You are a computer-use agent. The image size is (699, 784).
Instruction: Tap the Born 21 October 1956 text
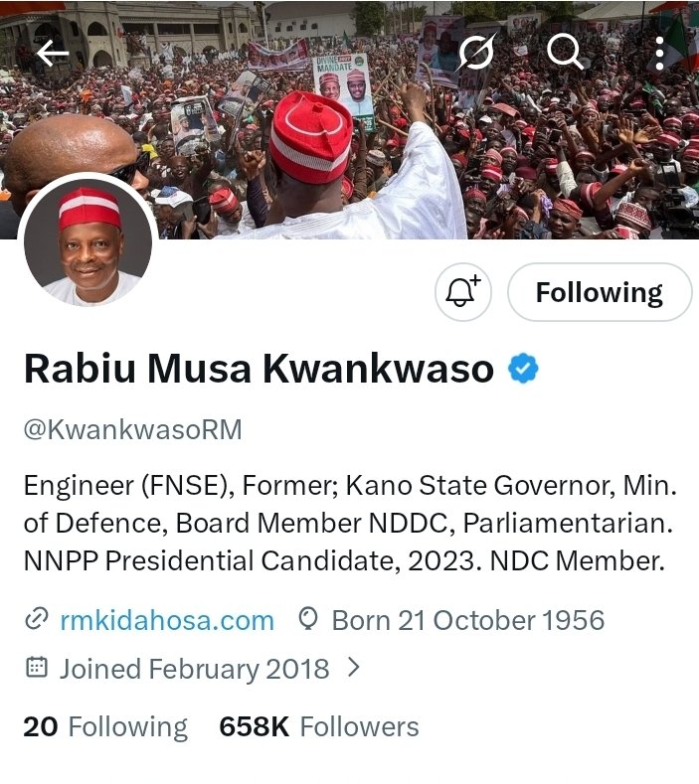coord(468,620)
